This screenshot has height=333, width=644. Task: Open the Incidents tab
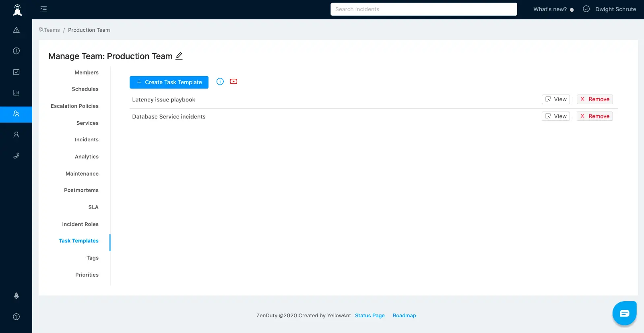87,140
